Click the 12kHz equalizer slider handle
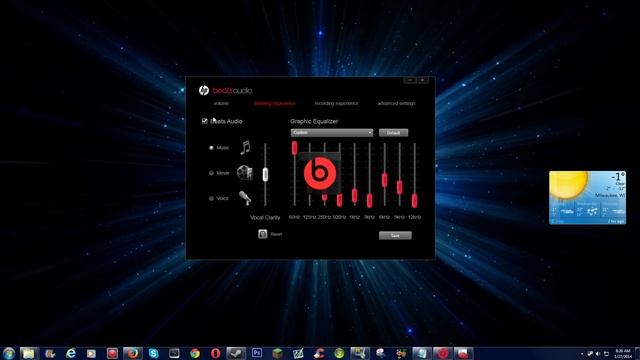This screenshot has height=360, width=640. 414,200
